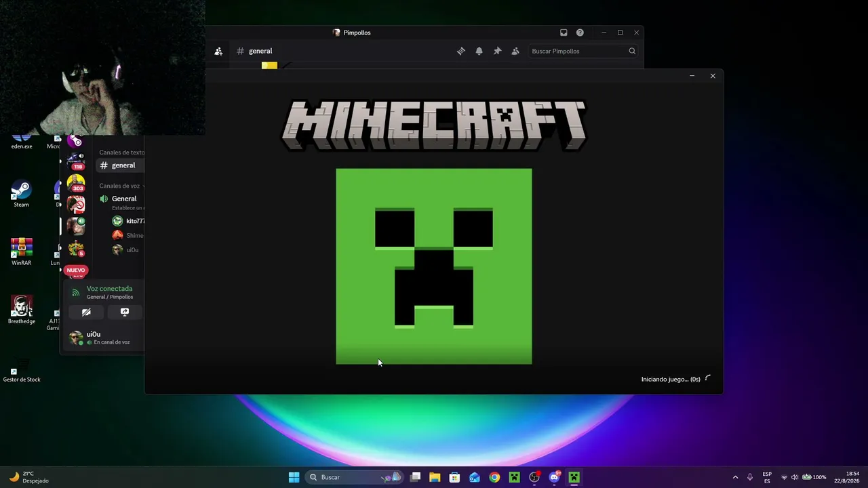The width and height of the screenshot is (868, 488).
Task: Click the microphone tray icon
Action: click(750, 477)
